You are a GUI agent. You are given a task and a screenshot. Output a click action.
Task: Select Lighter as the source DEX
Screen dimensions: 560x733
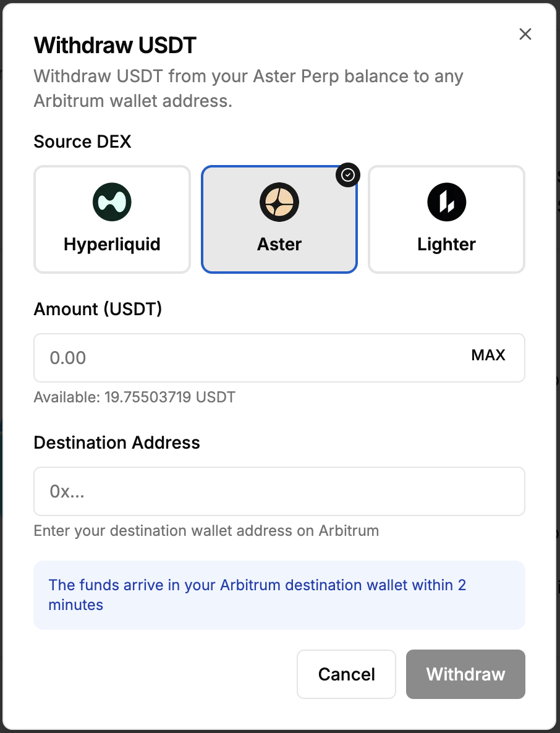(446, 219)
